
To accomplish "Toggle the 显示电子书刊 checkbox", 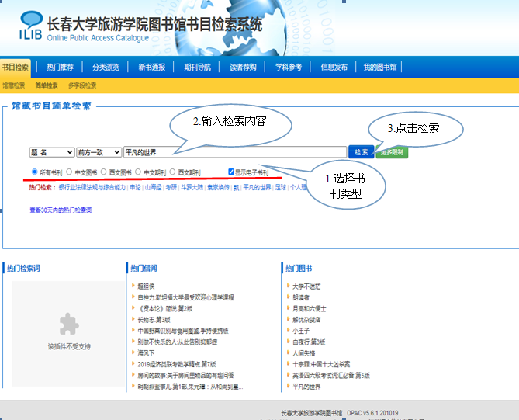I will pyautogui.click(x=231, y=172).
